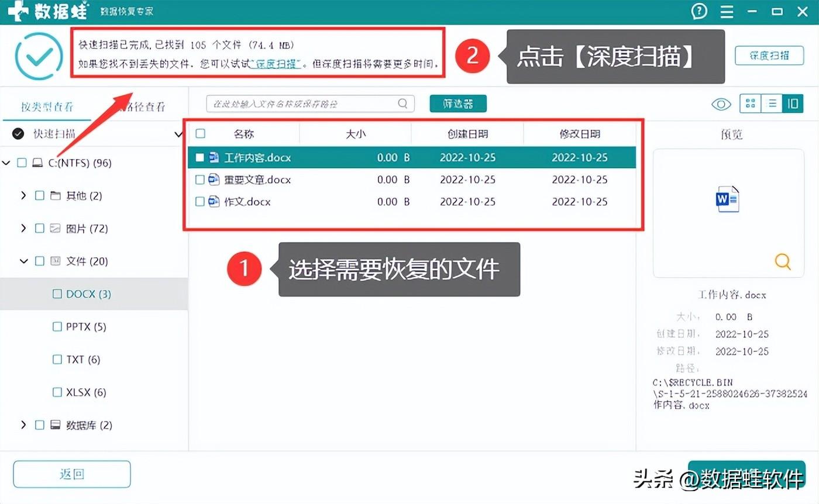Click the 深度扫描 button at top right

tap(769, 56)
